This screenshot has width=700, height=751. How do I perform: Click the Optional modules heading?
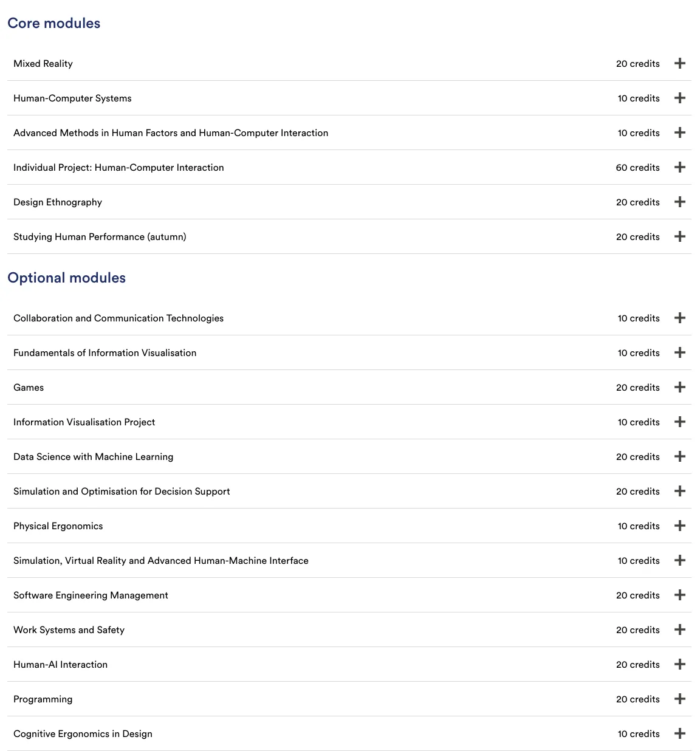(x=66, y=278)
